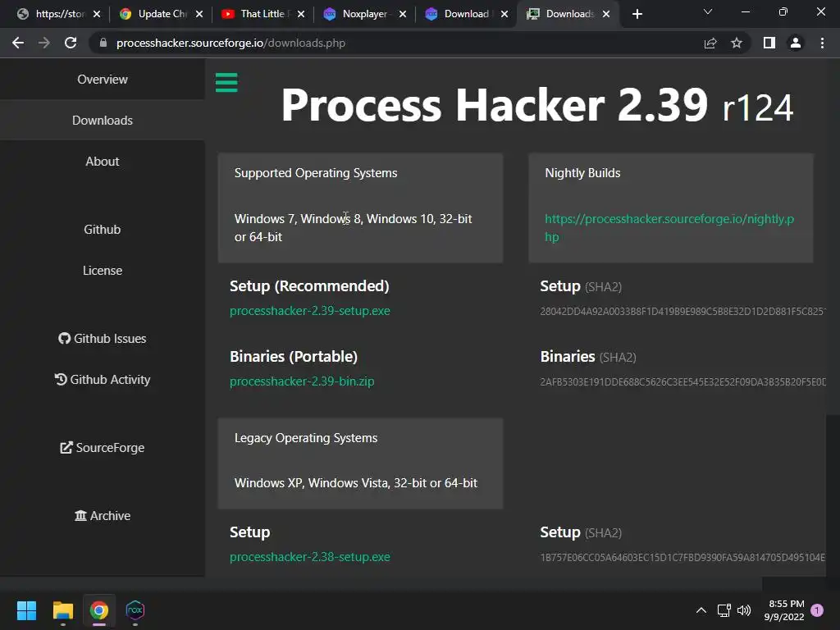Close the Noxplayer tab
This screenshot has height=630, width=840.
[x=403, y=14]
